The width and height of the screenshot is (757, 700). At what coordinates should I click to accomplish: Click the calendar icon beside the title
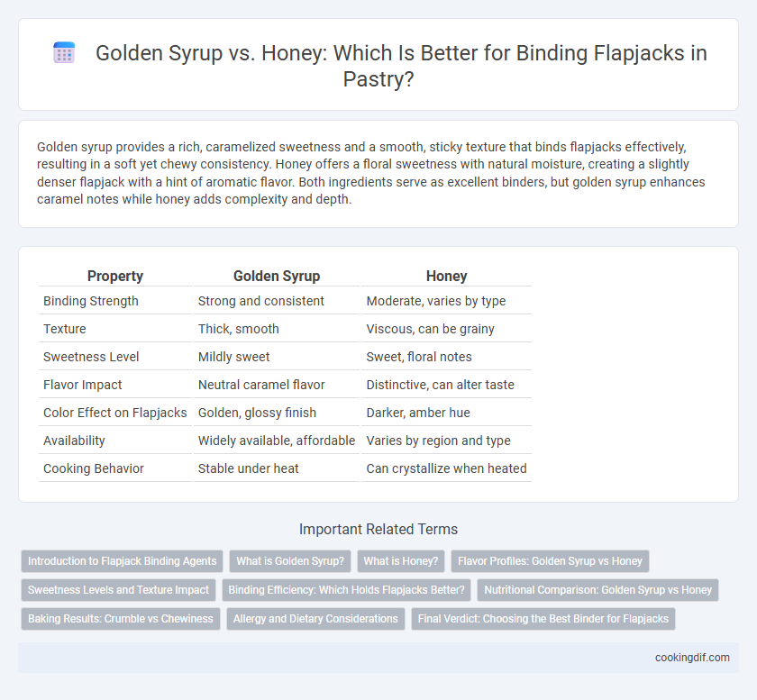point(64,52)
